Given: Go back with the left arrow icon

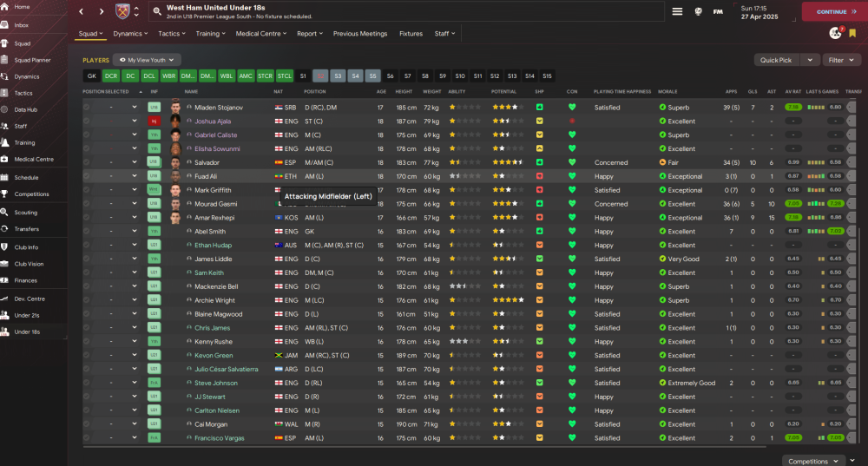Looking at the screenshot, I should coord(82,11).
